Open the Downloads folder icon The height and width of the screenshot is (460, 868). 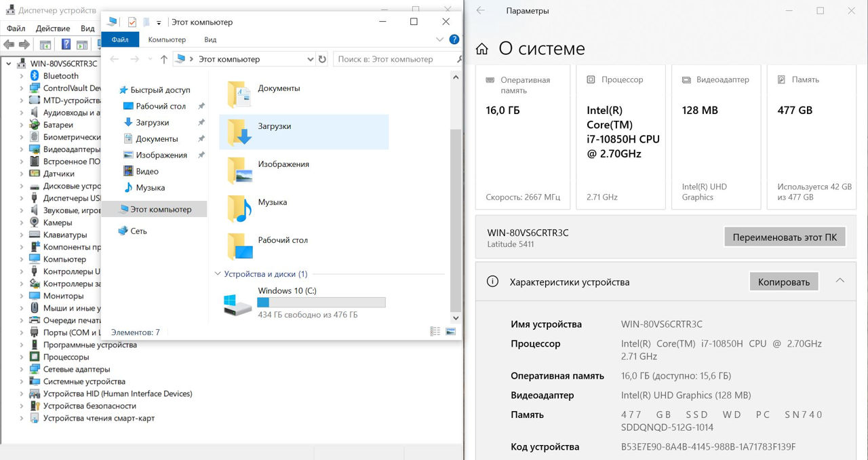[x=239, y=132]
